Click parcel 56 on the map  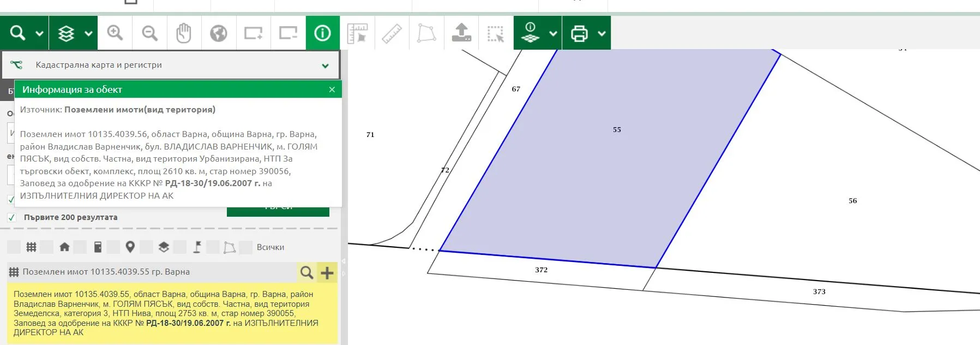pos(852,201)
